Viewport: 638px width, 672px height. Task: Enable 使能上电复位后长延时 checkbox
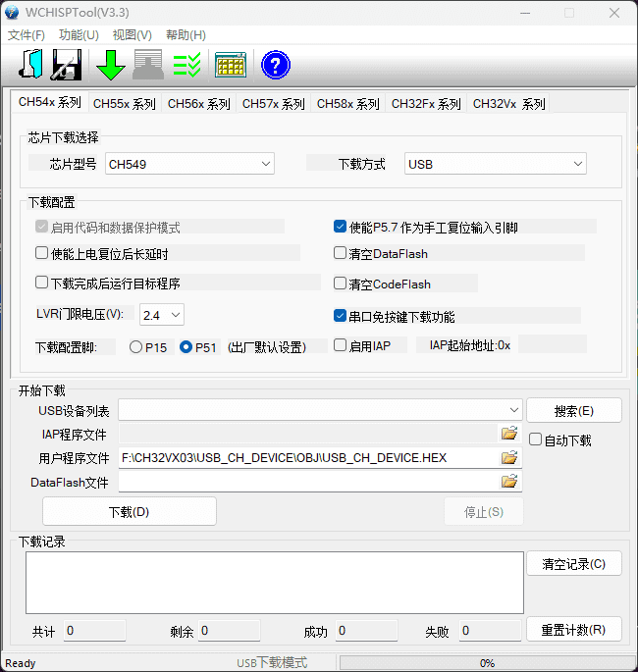coord(41,253)
